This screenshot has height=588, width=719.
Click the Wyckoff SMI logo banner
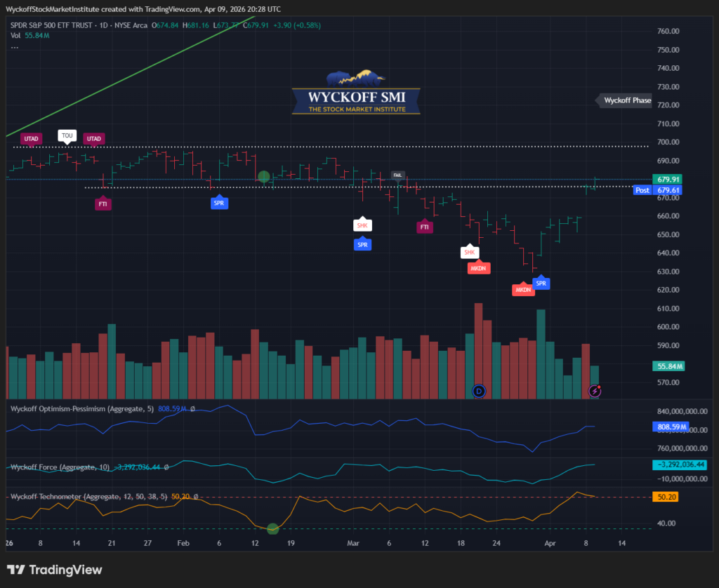[356, 93]
